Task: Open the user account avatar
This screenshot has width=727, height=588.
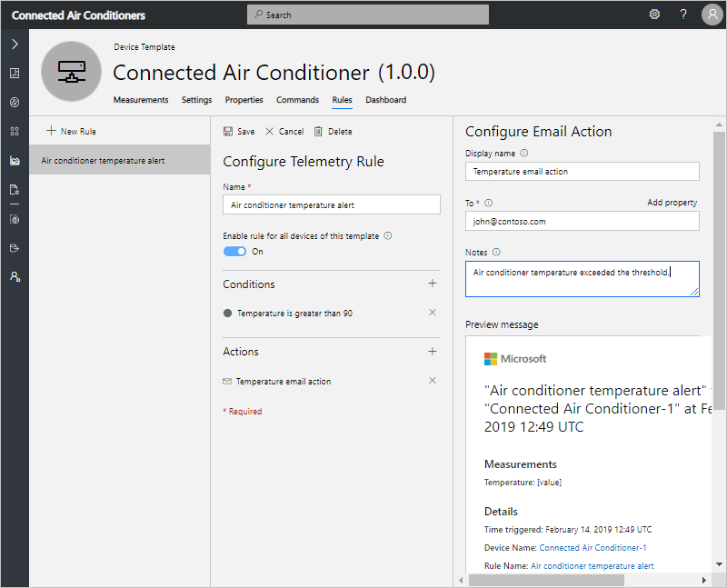Action: 712,15
